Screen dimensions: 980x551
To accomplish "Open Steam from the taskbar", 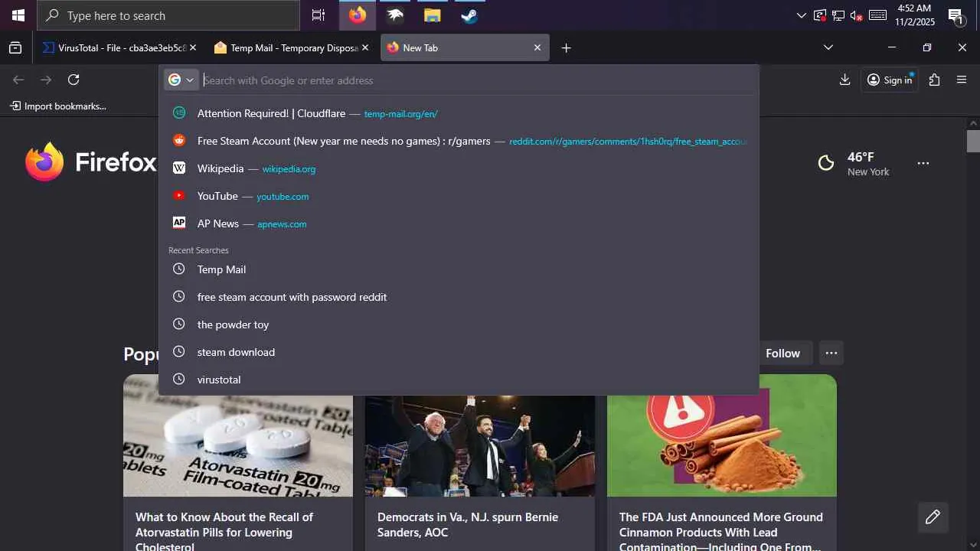I will [469, 15].
